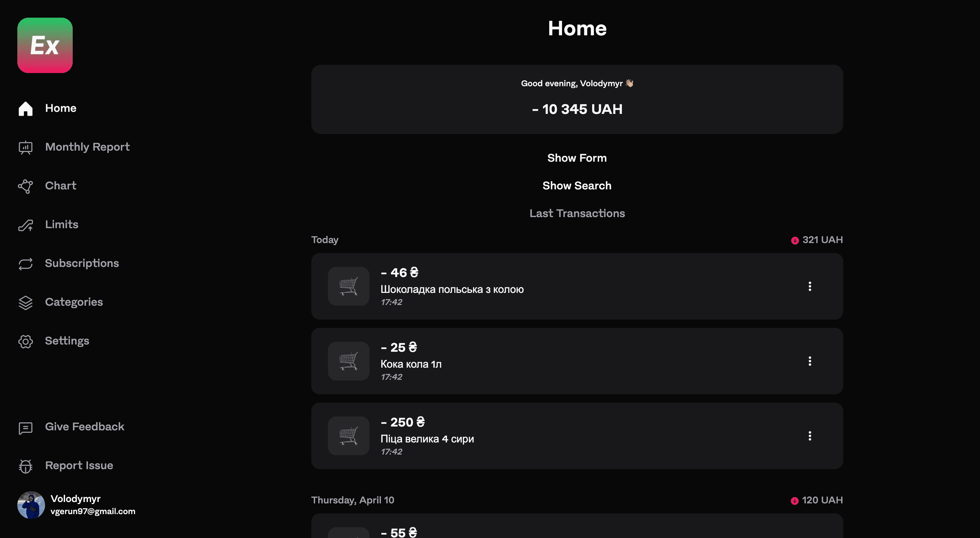Screen dimensions: 980x538
Task: Open Monthly Report section
Action: [x=87, y=146]
